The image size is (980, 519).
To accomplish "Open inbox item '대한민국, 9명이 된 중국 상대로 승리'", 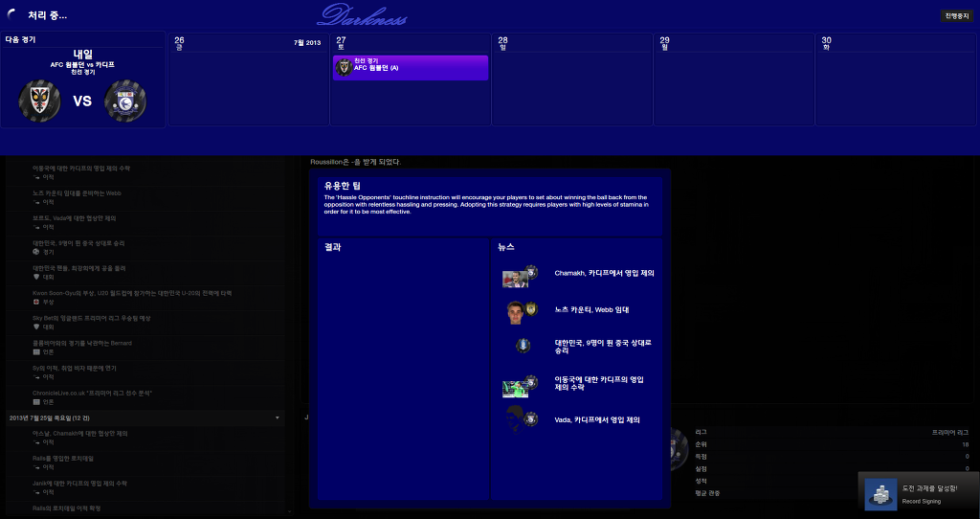I will pos(145,248).
